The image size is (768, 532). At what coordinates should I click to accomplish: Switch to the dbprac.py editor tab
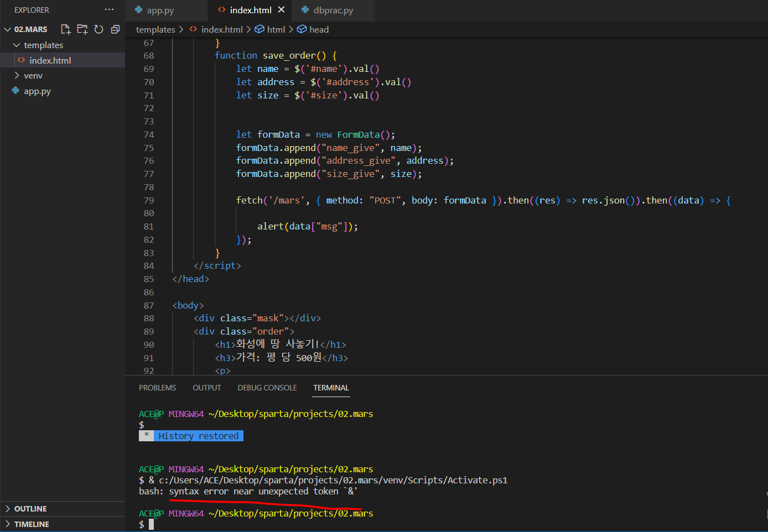333,11
